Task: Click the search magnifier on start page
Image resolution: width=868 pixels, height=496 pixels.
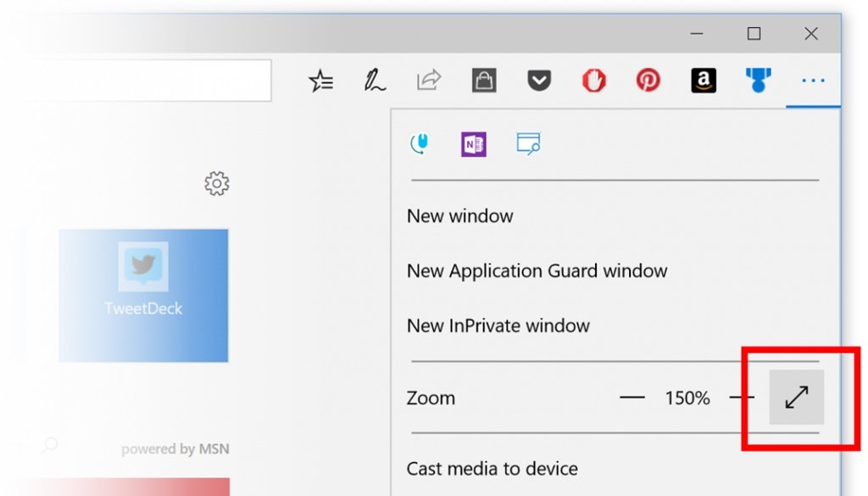Action: tap(50, 445)
